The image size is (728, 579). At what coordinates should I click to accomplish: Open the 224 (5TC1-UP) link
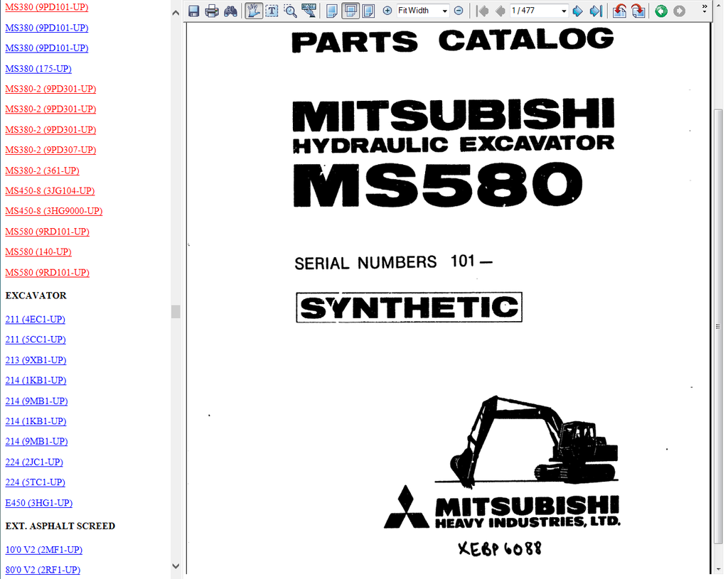pos(36,482)
